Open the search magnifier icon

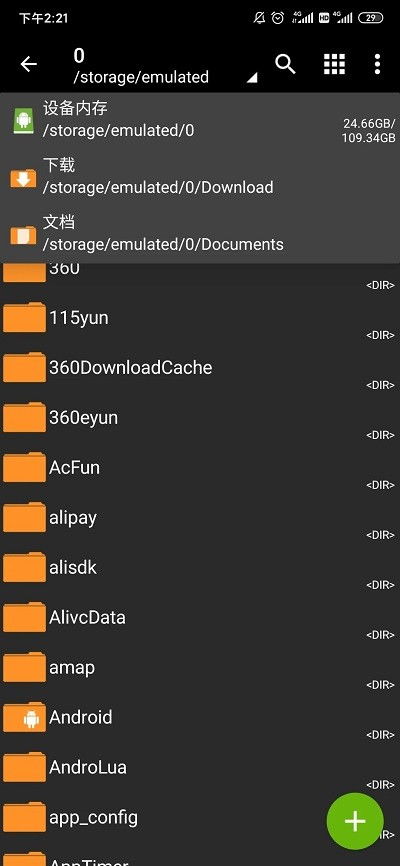coord(285,65)
